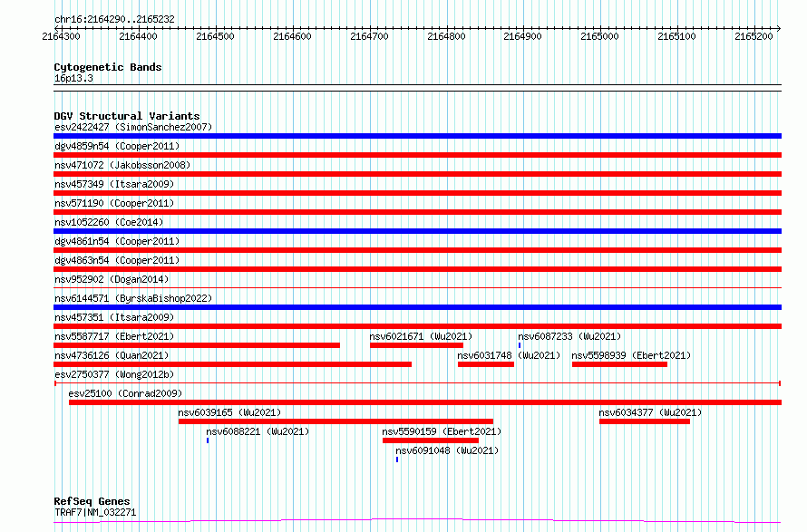Select nsv5587717 (Ebert2021) label
Screen dimensions: 807x532
point(114,336)
